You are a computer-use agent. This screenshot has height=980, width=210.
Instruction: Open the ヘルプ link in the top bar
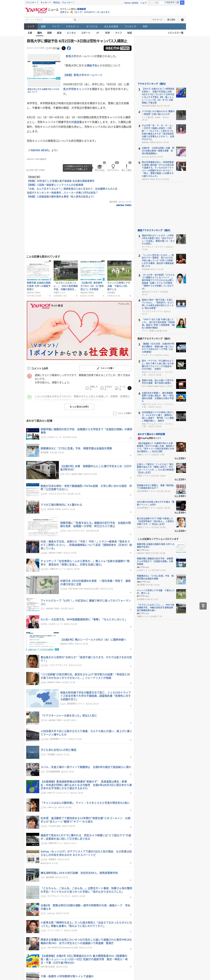(143, 3)
